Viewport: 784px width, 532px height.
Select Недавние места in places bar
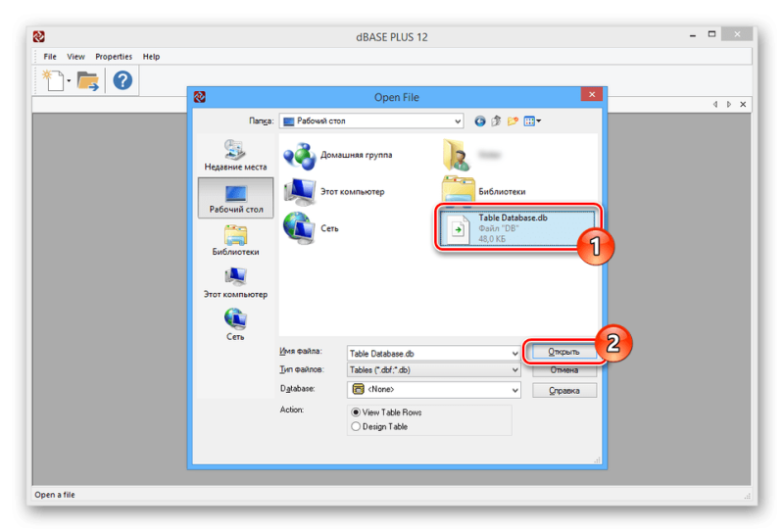(x=235, y=155)
